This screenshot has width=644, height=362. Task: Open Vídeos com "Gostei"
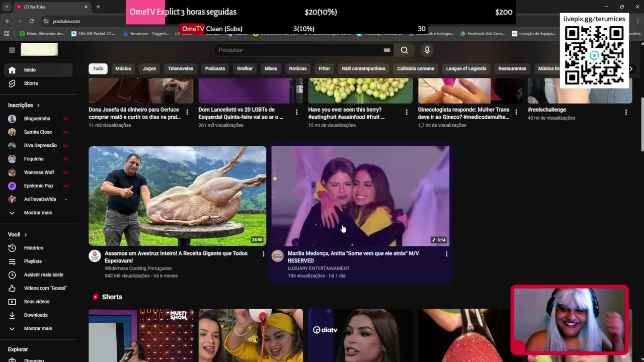click(x=39, y=288)
